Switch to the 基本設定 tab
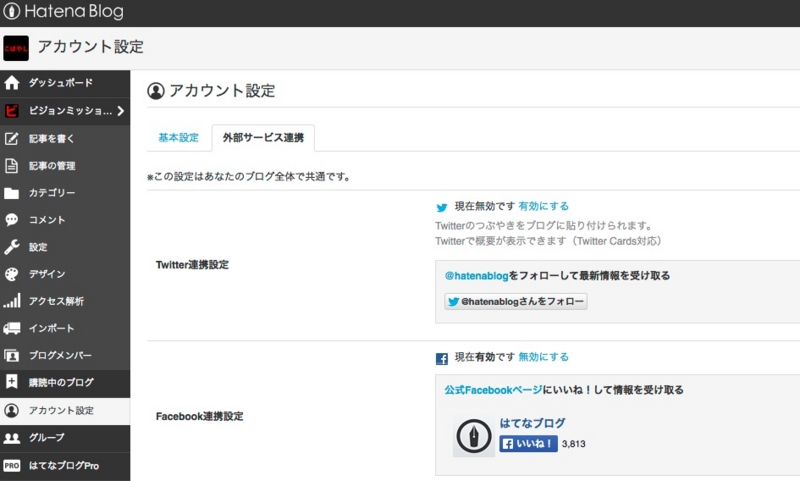Image resolution: width=800 pixels, height=481 pixels. point(179,137)
